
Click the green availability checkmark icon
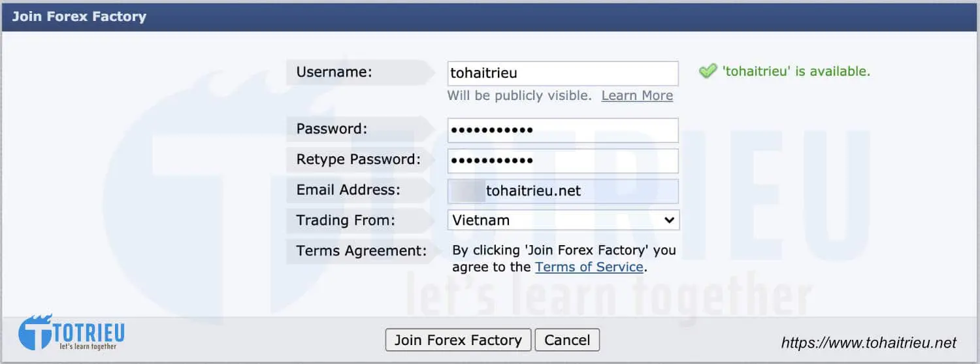tap(708, 71)
